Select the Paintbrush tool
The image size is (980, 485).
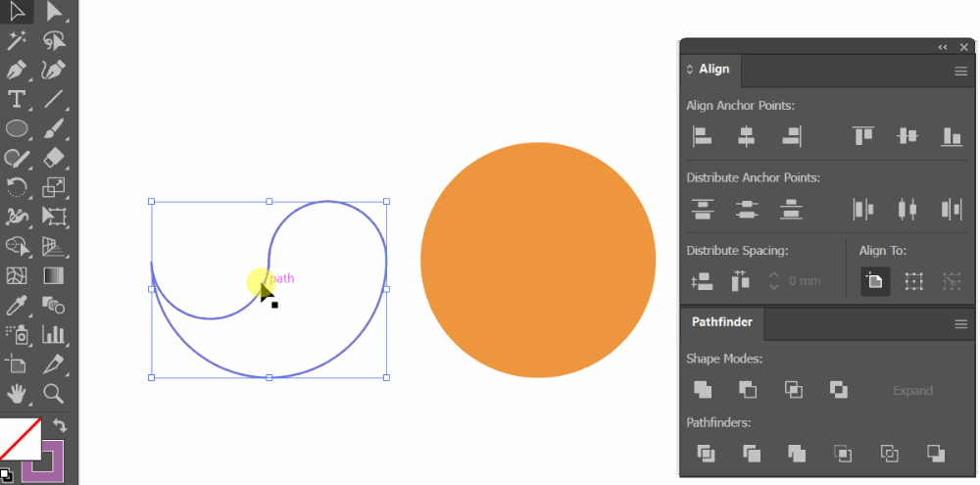(x=54, y=128)
